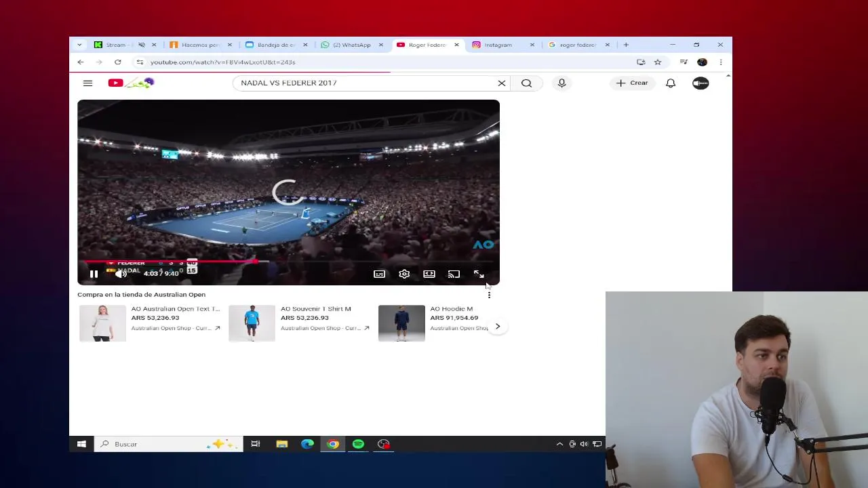
Task: Reload the page with the refresh button
Action: [117, 62]
